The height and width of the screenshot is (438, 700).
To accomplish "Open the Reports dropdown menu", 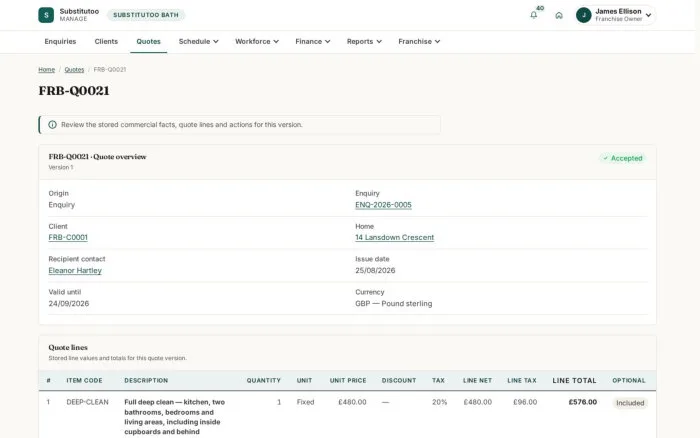I will (x=364, y=42).
